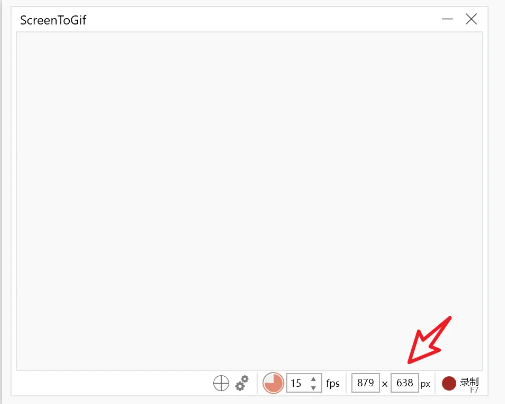Click the orange pie-chart framerate icon
Image resolution: width=505 pixels, height=404 pixels.
tap(273, 383)
